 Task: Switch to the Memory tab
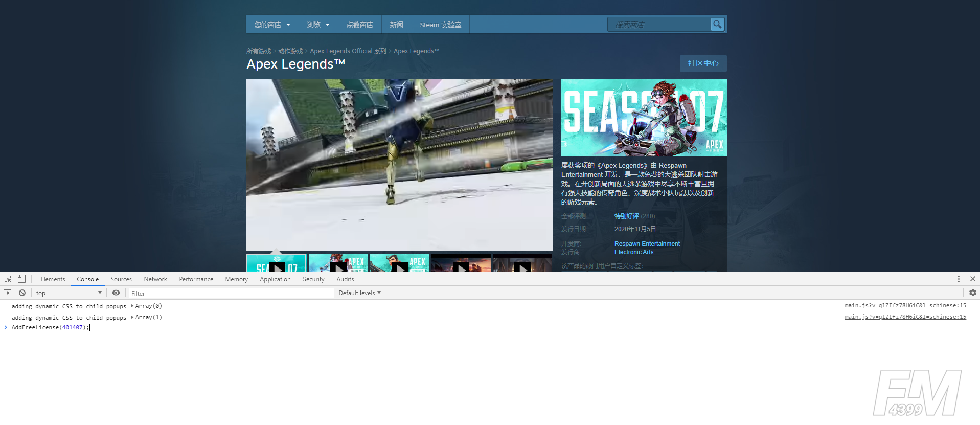(x=237, y=279)
